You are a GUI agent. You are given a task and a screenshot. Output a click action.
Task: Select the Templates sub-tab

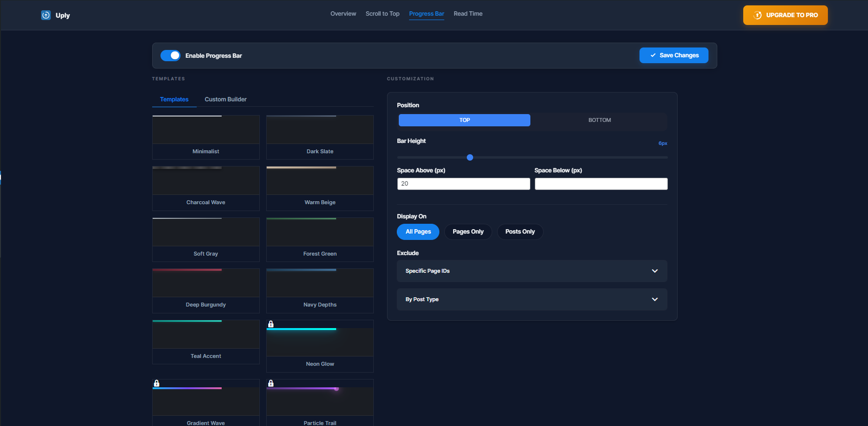coord(174,99)
